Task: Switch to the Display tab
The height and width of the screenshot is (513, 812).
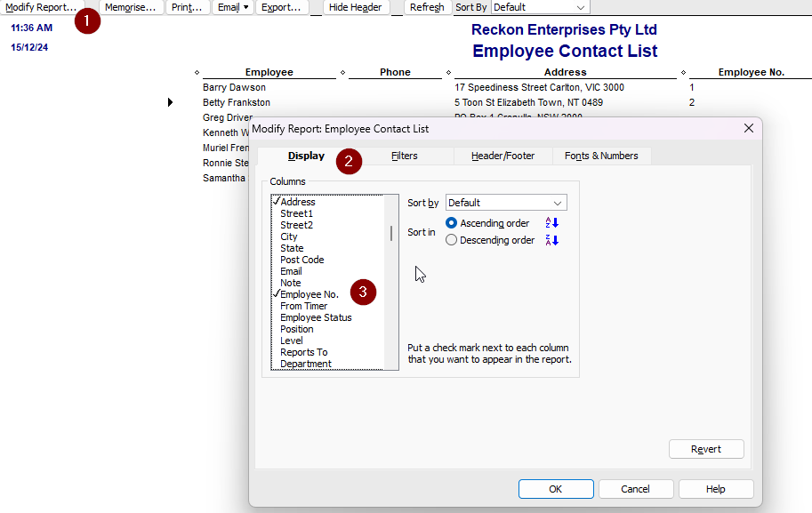Action: (x=306, y=156)
